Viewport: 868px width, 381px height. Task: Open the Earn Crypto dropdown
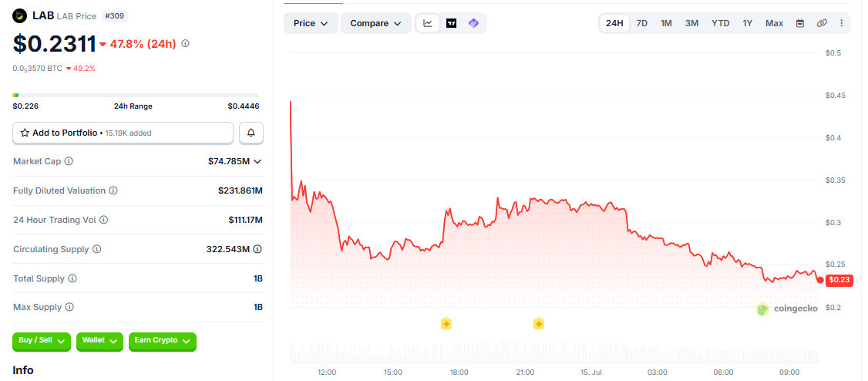163,341
